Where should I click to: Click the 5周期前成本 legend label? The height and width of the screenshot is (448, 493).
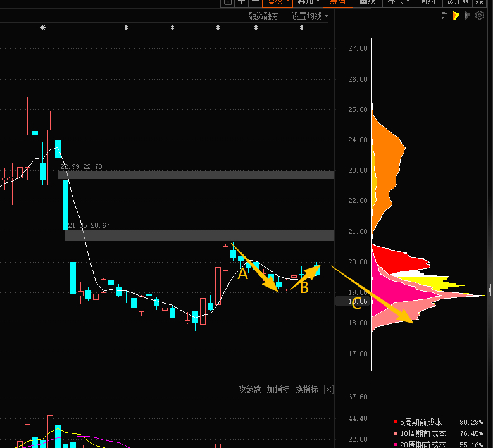click(x=421, y=422)
